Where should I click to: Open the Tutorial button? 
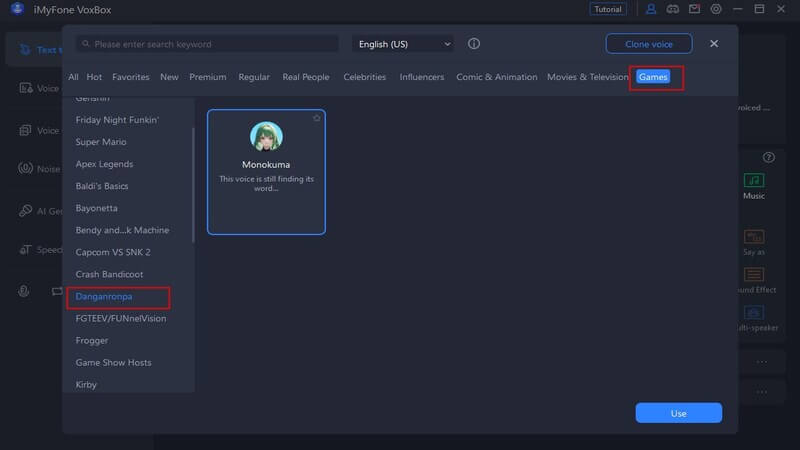[x=608, y=9]
